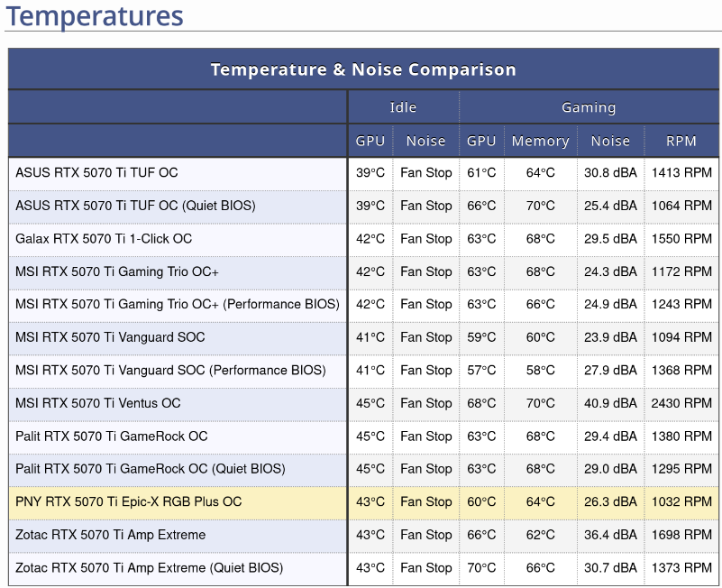Screen dimensions: 722x588
Task: Click the 24.9 dBA noise value
Action: point(610,305)
